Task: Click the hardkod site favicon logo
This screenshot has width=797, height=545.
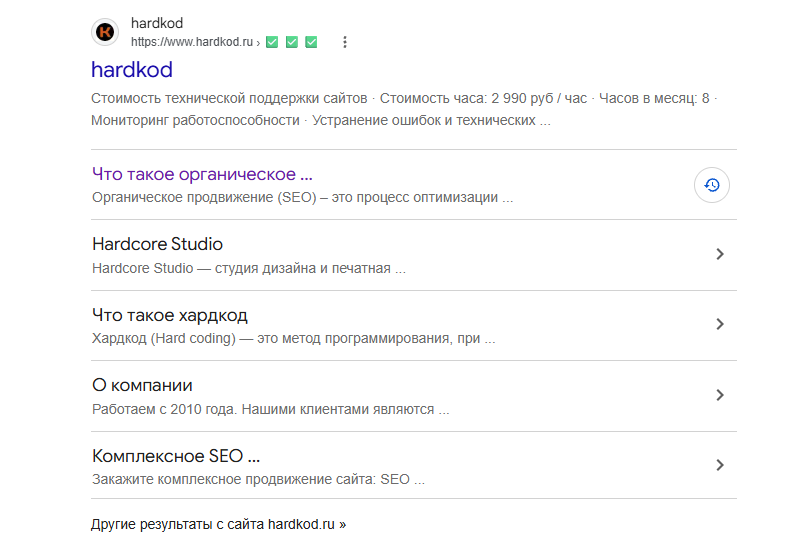Action: tap(105, 32)
